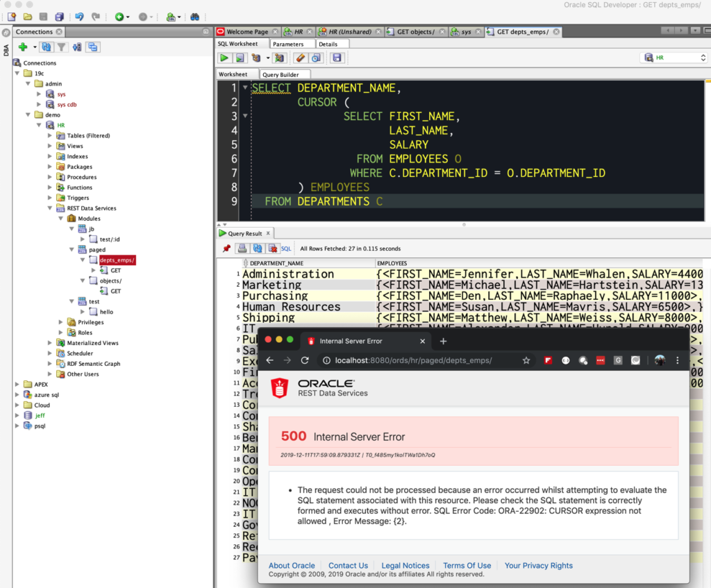Click the Run Script icon
This screenshot has width=711, height=588.
(x=240, y=58)
